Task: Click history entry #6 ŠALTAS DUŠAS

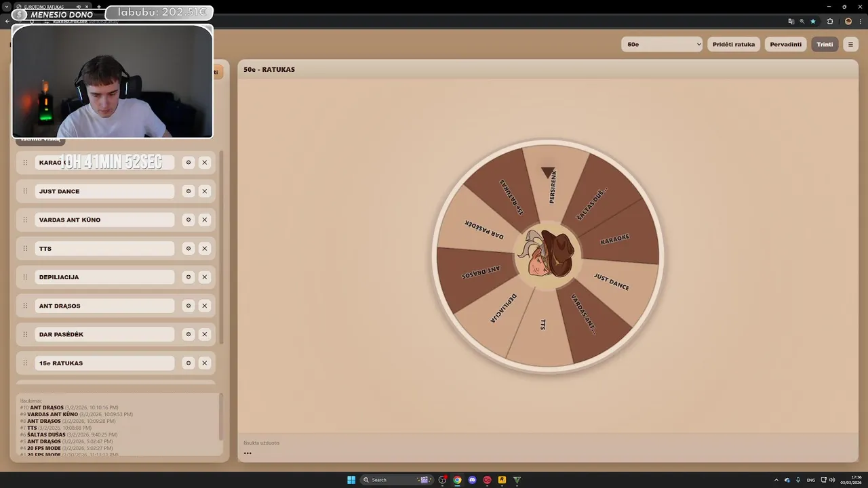Action: (68, 434)
